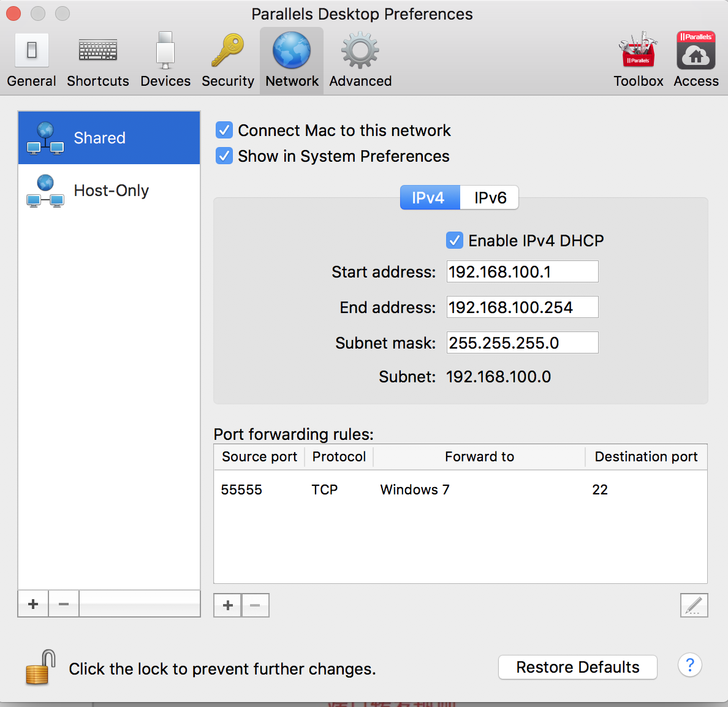Image resolution: width=728 pixels, height=707 pixels.
Task: Remove selected network with minus button
Action: [x=64, y=604]
